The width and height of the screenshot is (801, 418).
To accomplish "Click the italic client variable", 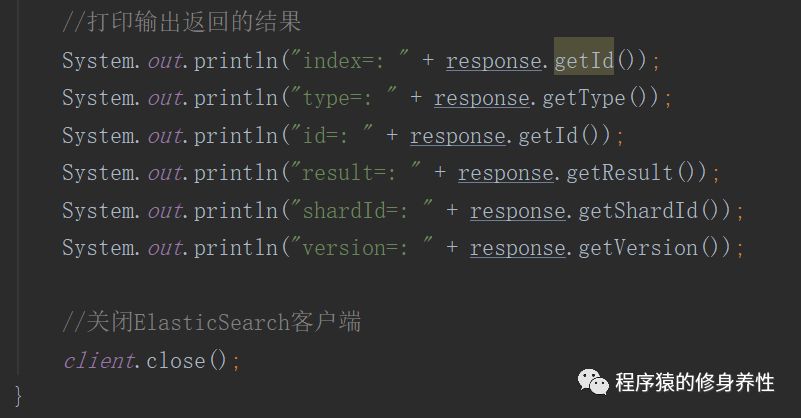I will point(98,360).
